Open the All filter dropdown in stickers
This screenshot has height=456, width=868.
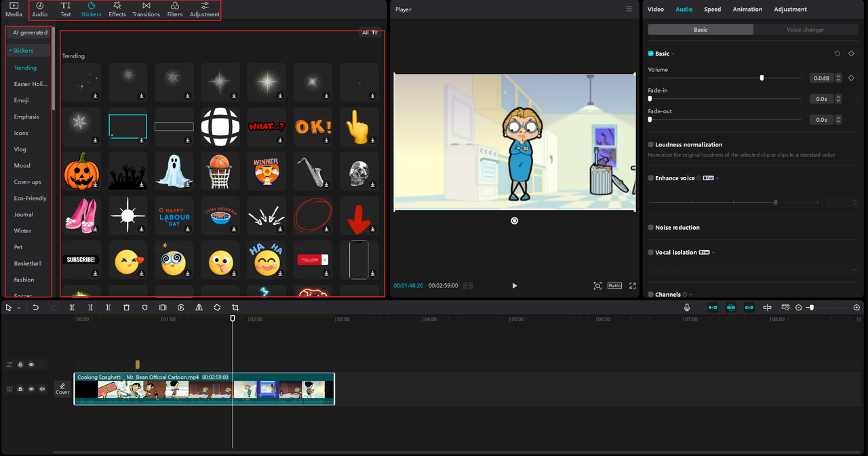coord(370,33)
